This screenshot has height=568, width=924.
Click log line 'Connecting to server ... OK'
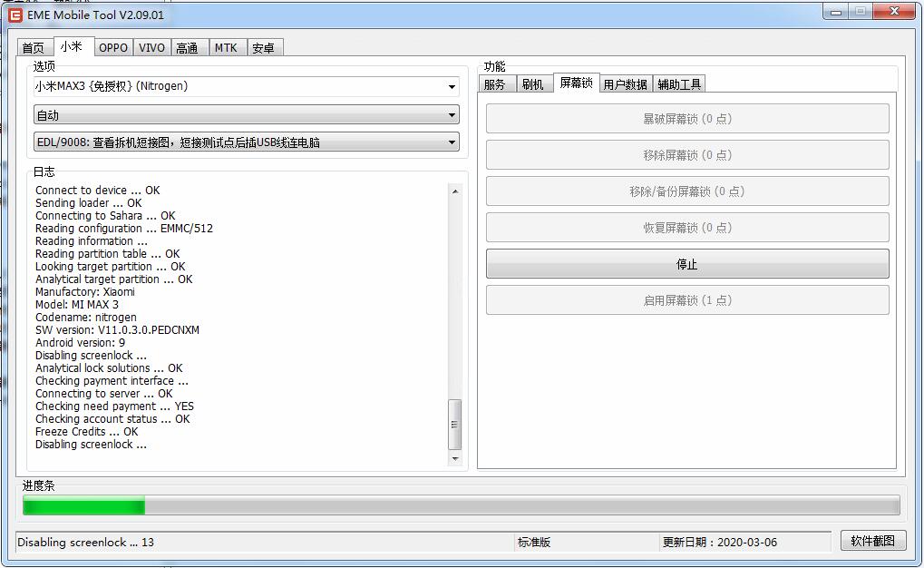pos(103,394)
